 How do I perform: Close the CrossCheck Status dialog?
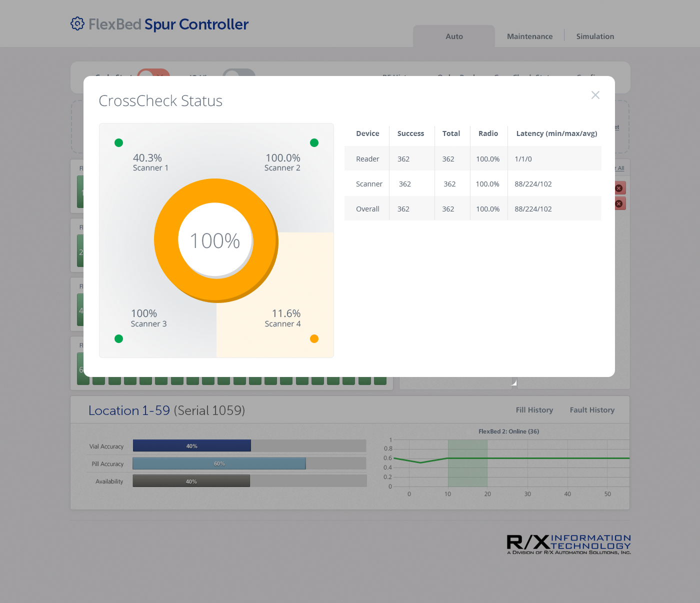point(595,95)
